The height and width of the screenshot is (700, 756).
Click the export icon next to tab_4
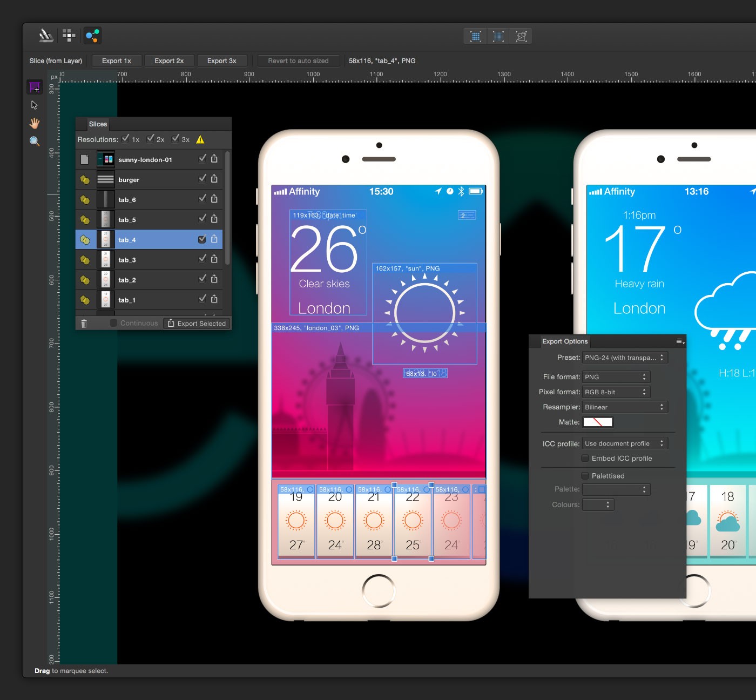pos(214,239)
